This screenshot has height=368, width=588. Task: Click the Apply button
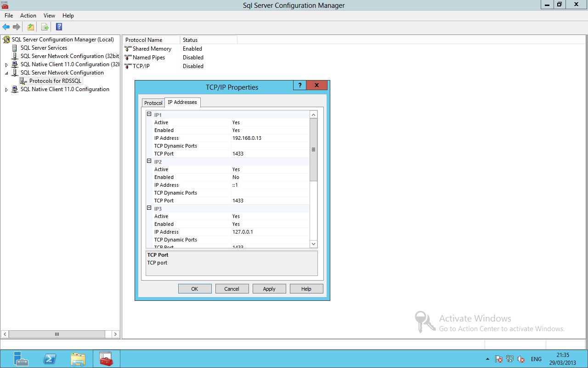tap(269, 289)
